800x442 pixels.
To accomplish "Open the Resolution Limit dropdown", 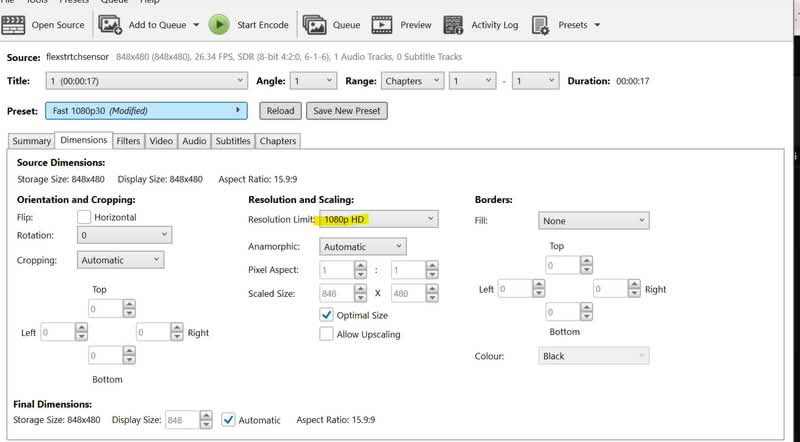I will pyautogui.click(x=378, y=219).
